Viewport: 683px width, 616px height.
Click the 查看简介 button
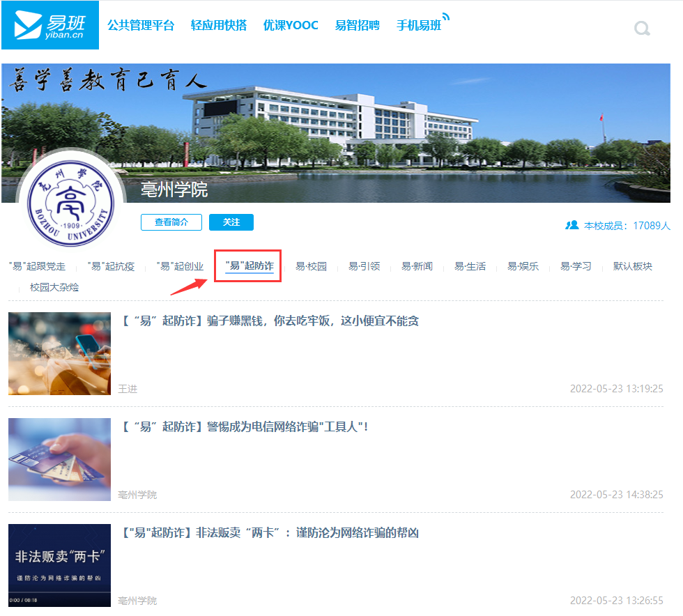pos(171,222)
